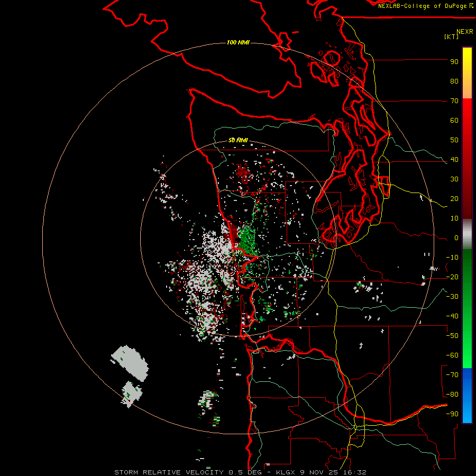Click the 100 NMI range ring label
The width and height of the screenshot is (476, 476).
coord(238,42)
